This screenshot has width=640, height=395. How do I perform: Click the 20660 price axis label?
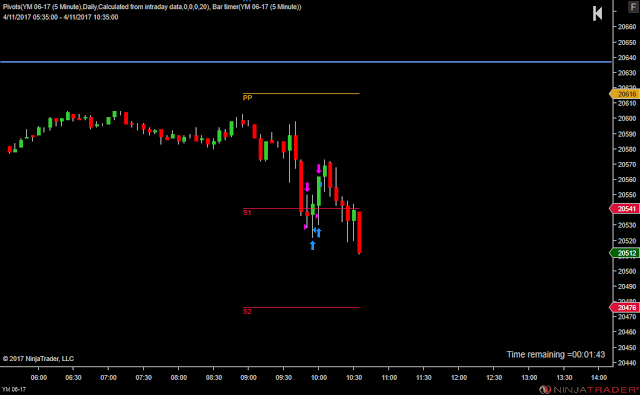[627, 27]
